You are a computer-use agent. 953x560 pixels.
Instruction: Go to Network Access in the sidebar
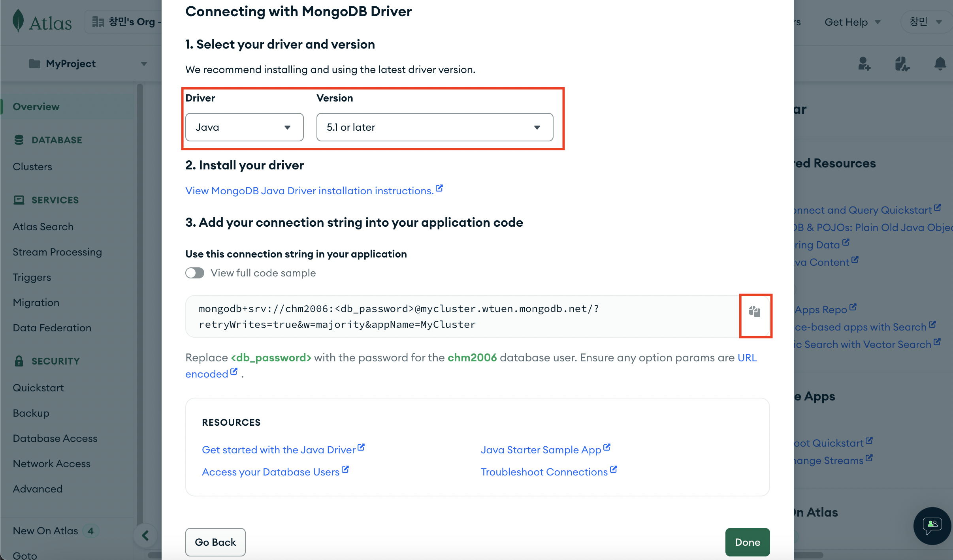[51, 464]
